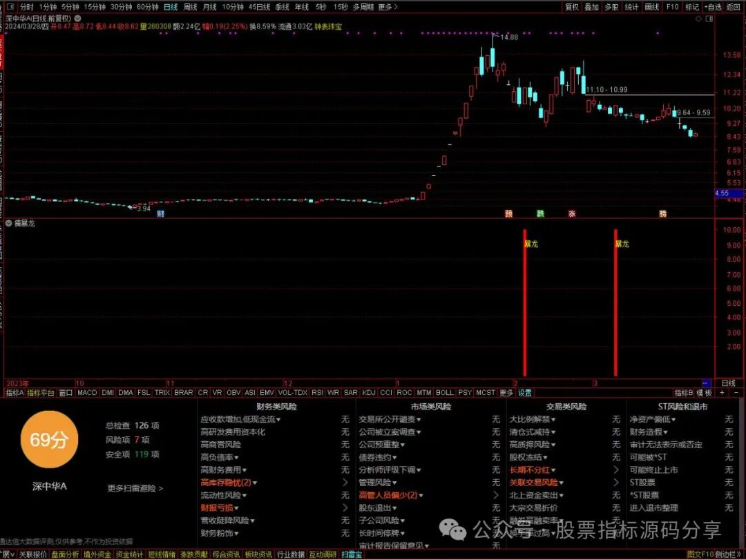Click the red 涨 marker below the candlesticks
Screen dimensions: 746x560
pos(572,213)
